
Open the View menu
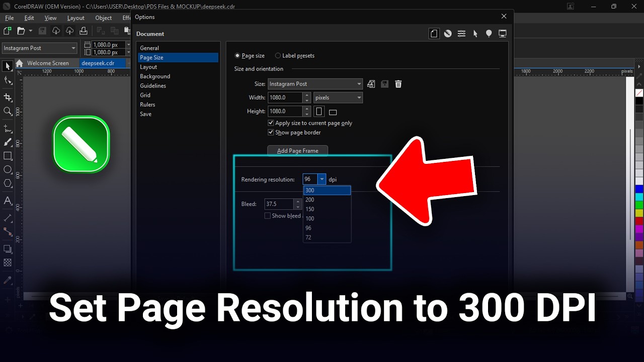[x=50, y=18]
